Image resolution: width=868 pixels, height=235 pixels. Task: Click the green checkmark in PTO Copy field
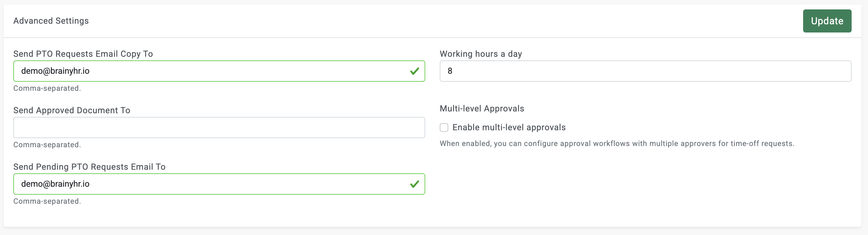coord(415,71)
